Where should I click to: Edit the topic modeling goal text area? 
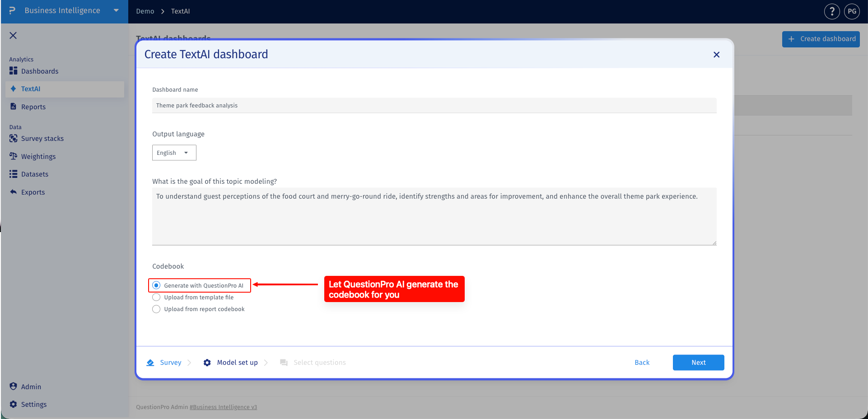(x=434, y=217)
